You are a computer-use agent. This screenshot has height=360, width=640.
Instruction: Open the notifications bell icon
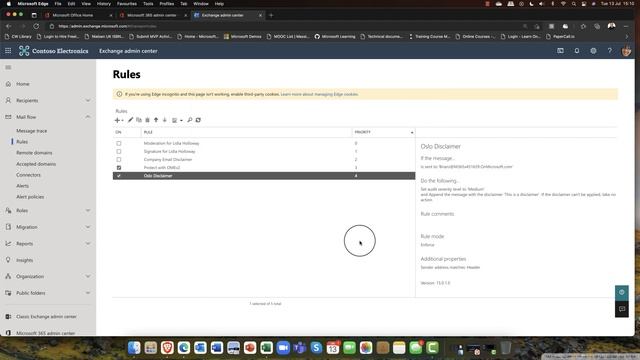577,51
